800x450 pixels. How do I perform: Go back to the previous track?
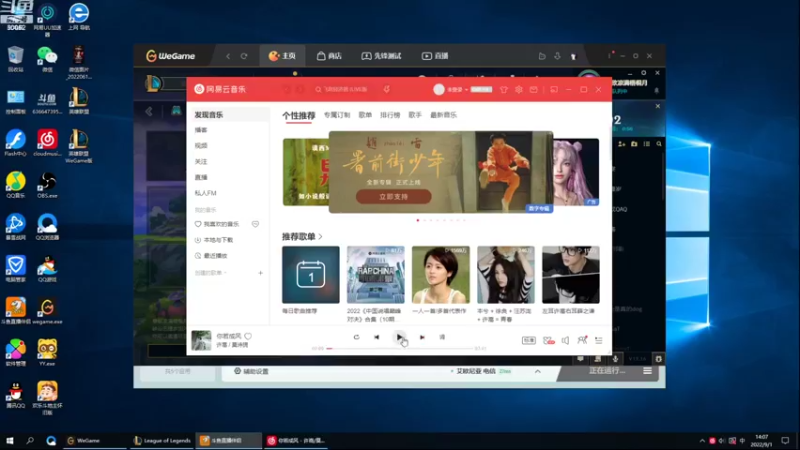tap(377, 337)
